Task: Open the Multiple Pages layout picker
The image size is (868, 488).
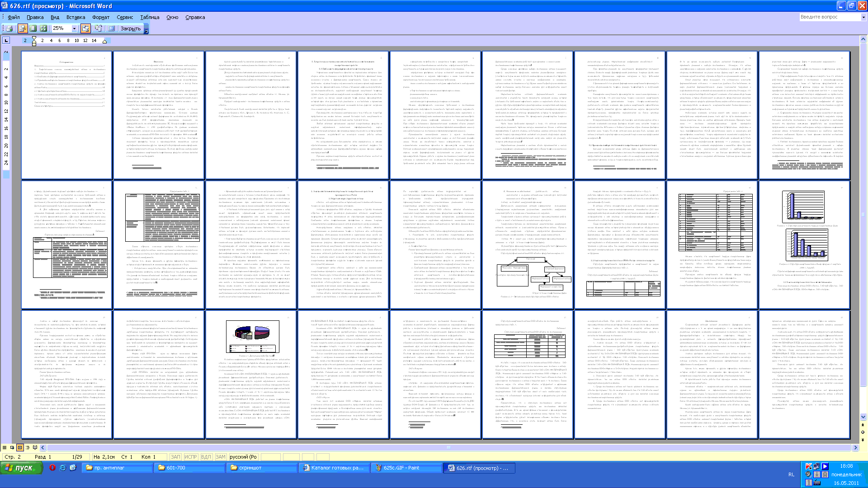Action: (x=43, y=28)
